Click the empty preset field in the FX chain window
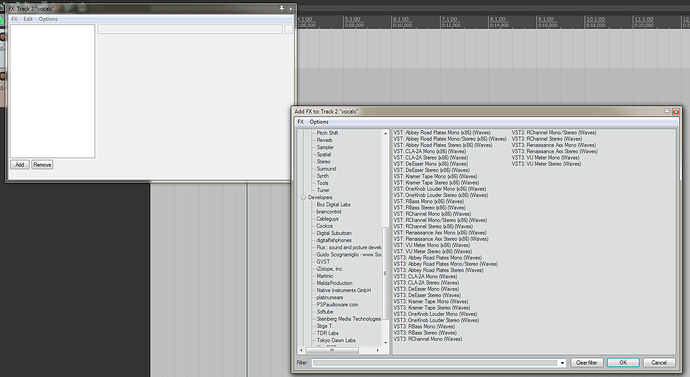690x377 pixels. [190, 29]
